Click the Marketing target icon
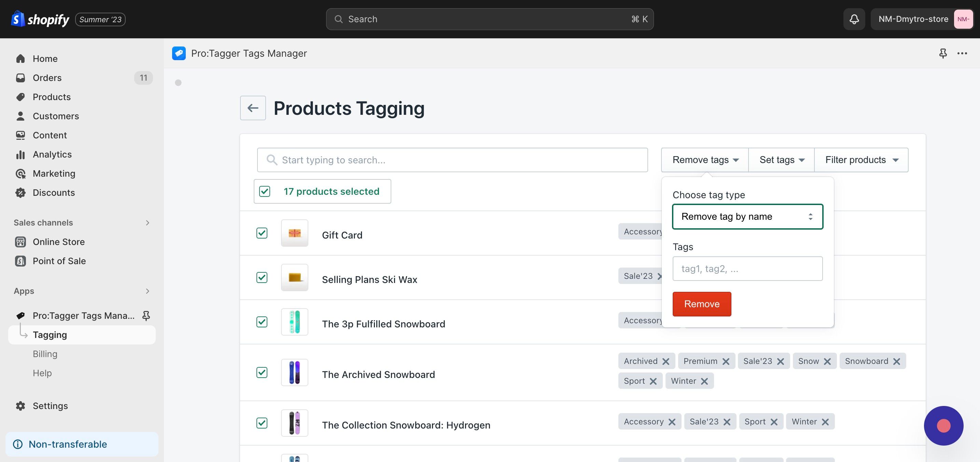Image resolution: width=980 pixels, height=462 pixels. coord(20,174)
